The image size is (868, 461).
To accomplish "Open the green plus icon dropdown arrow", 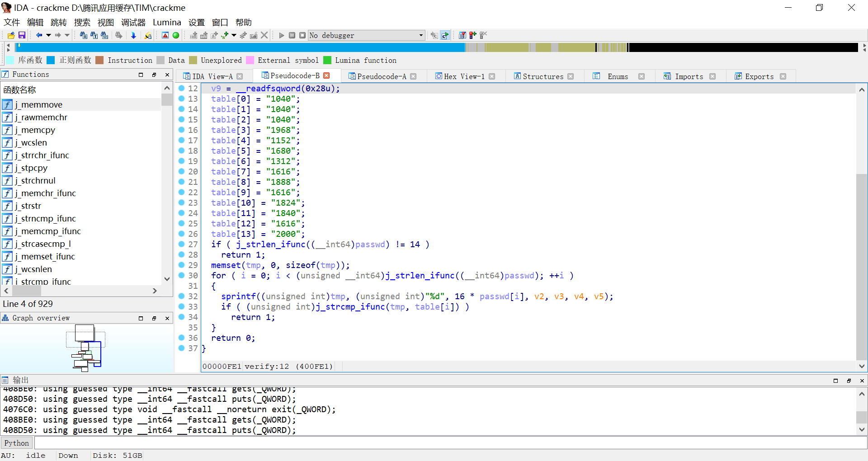I will pyautogui.click(x=234, y=35).
